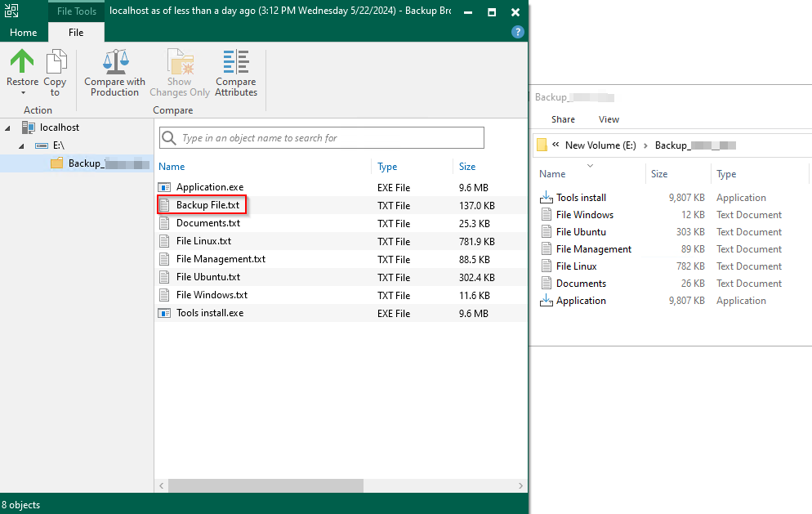
Task: Sort by Type column in backup browser
Action: (x=387, y=167)
